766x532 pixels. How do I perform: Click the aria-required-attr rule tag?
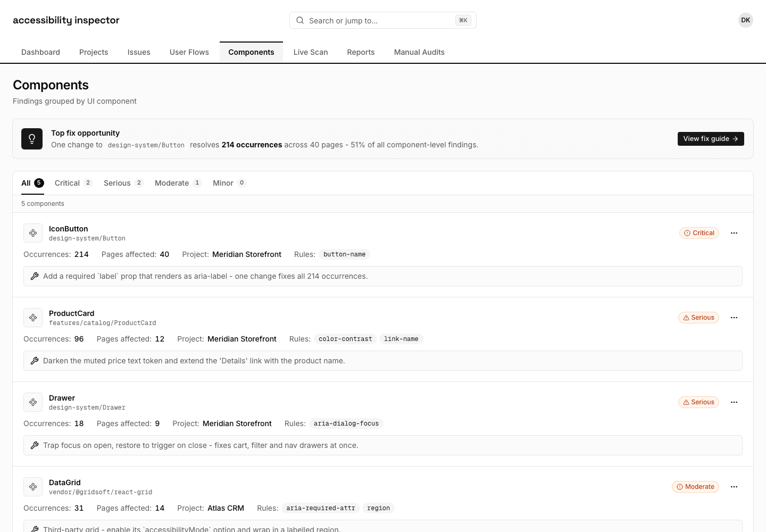[x=321, y=508]
